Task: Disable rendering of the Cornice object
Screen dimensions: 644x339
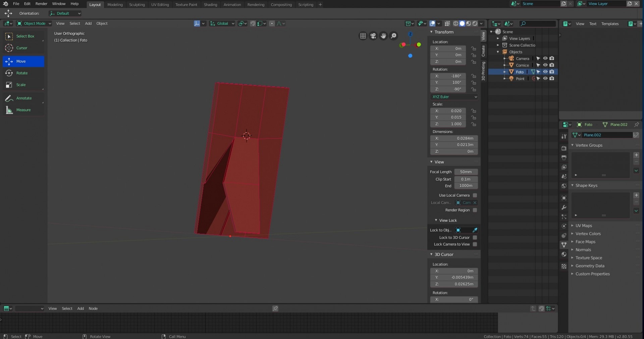Action: point(552,65)
